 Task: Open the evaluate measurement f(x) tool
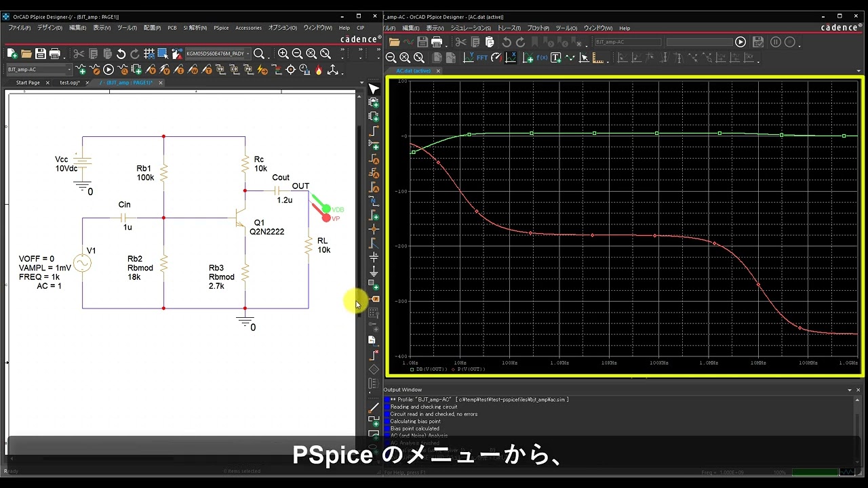click(x=542, y=58)
